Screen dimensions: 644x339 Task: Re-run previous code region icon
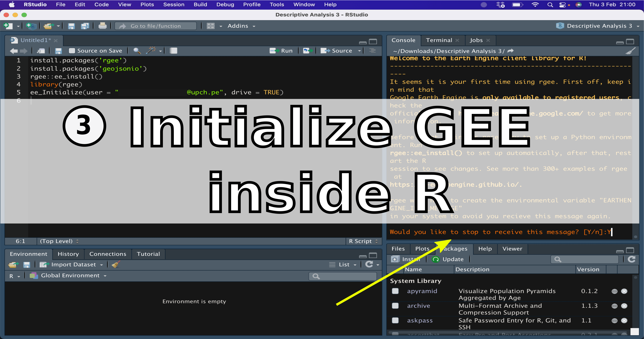(308, 51)
